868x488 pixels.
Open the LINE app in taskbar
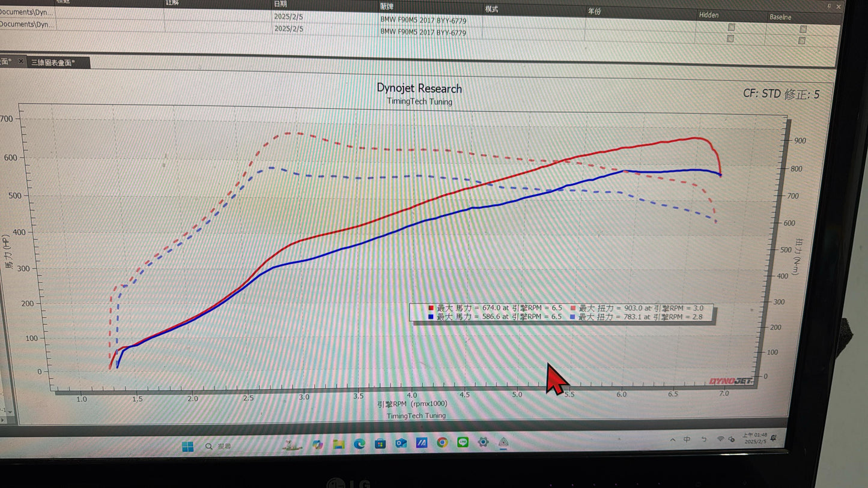coord(463,443)
